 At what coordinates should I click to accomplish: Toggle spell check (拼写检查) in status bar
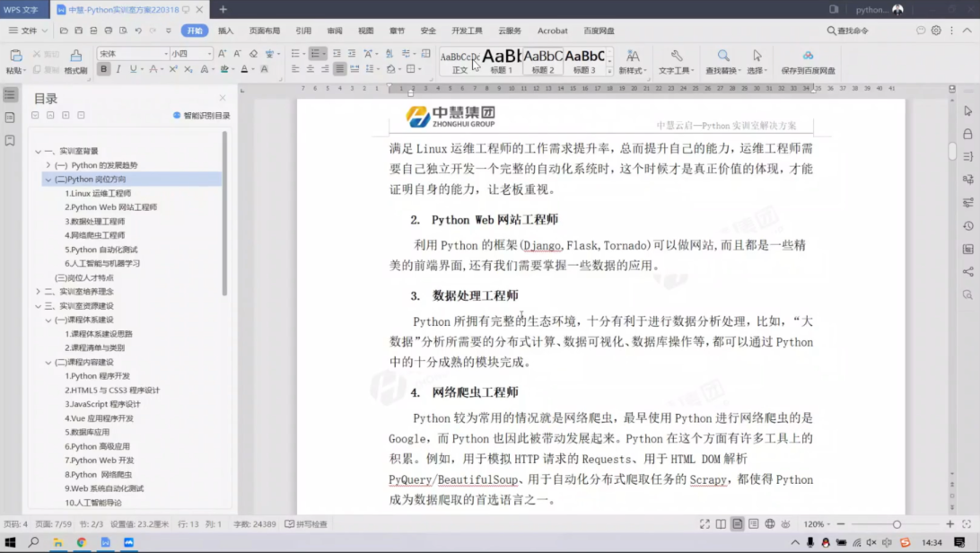tap(306, 523)
